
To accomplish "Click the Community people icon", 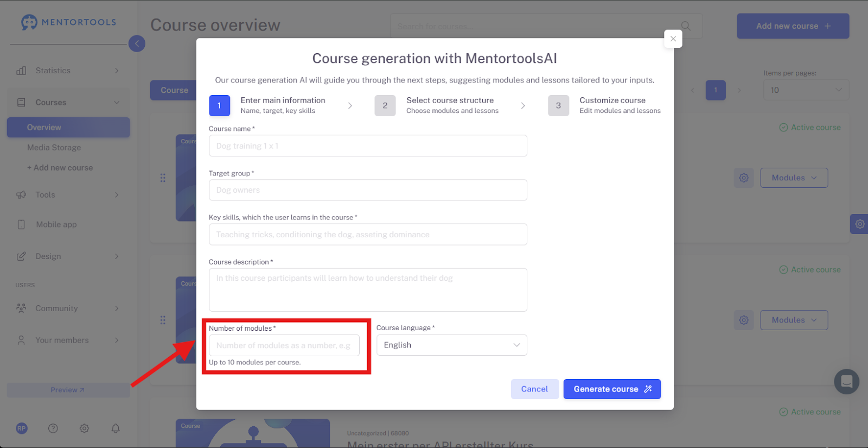I will pyautogui.click(x=21, y=308).
